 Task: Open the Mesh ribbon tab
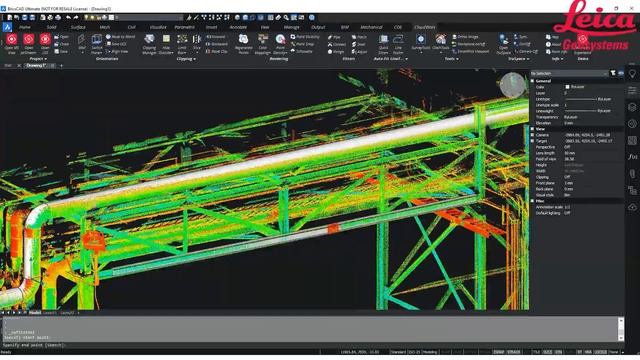pyautogui.click(x=105, y=27)
